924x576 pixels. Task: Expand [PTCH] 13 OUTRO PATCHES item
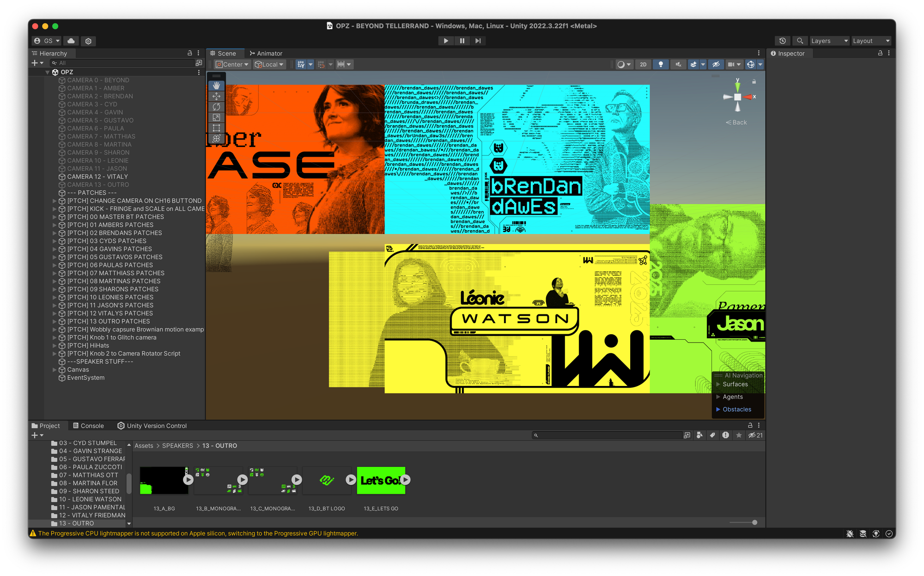[x=55, y=321]
